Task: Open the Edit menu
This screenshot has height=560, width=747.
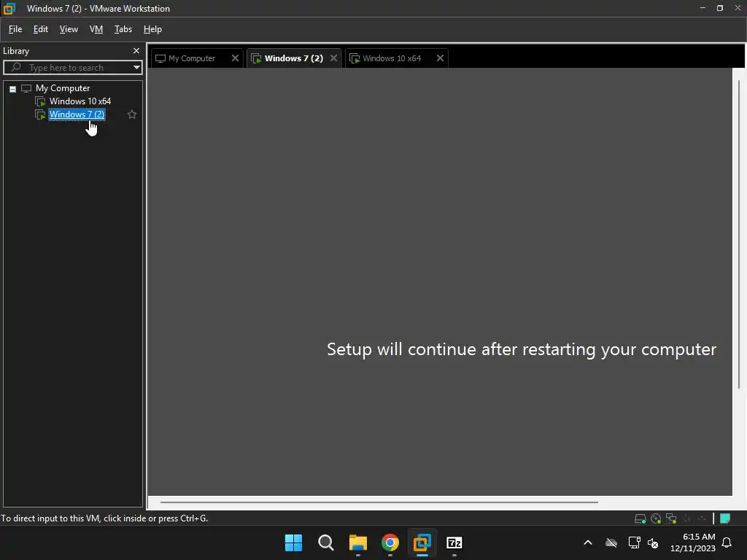Action: click(x=41, y=29)
